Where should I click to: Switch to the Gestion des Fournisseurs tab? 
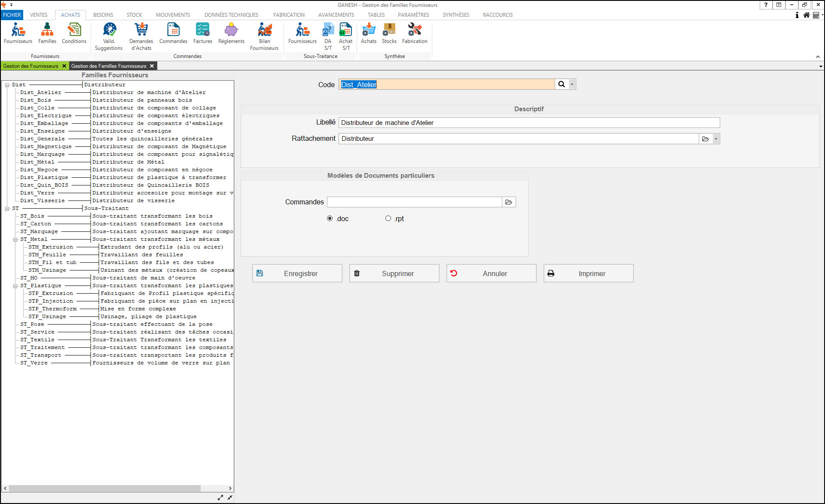(31, 66)
